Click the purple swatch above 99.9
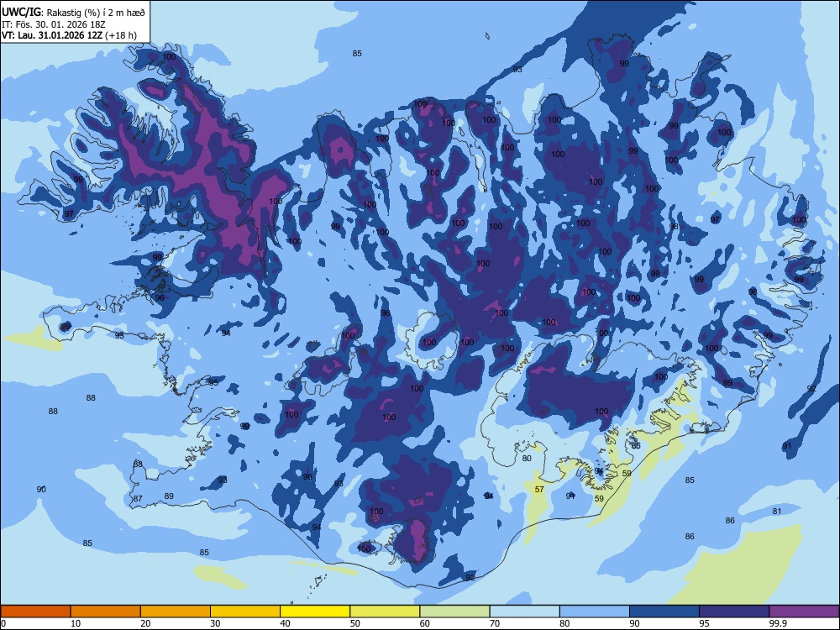The width and height of the screenshot is (840, 630). (x=804, y=612)
